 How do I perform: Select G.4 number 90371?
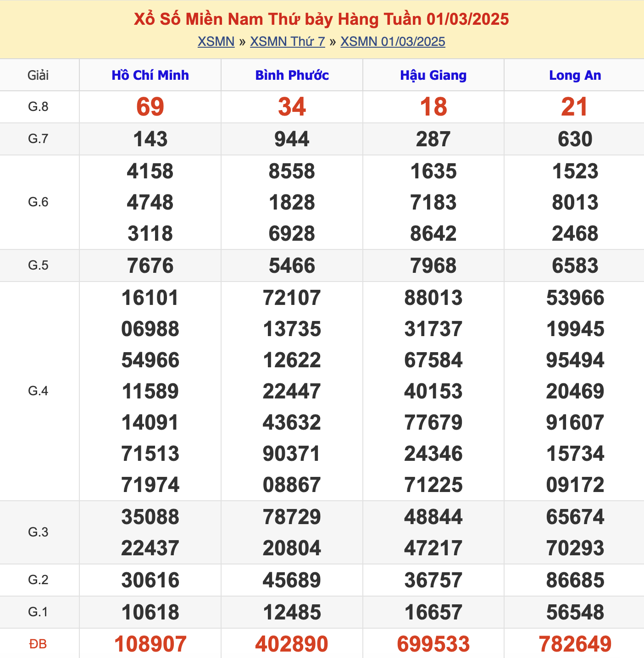(292, 454)
